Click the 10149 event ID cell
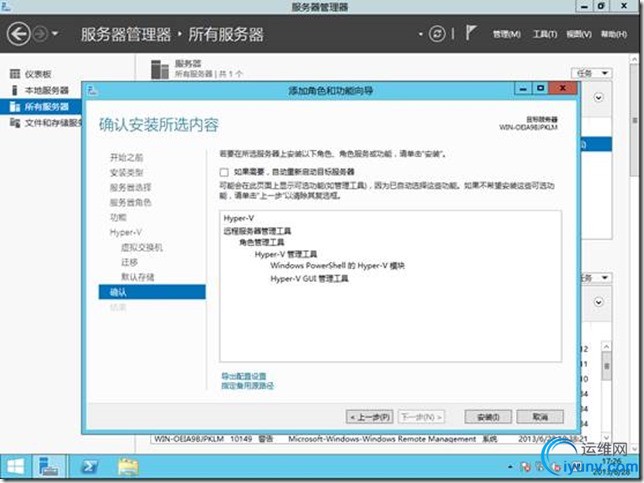Viewport: 644px width, 483px height. point(241,439)
